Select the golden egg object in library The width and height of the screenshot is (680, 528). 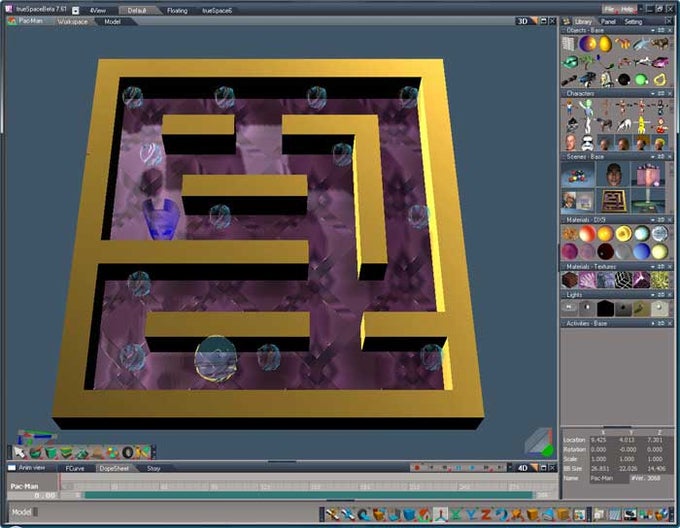605,44
